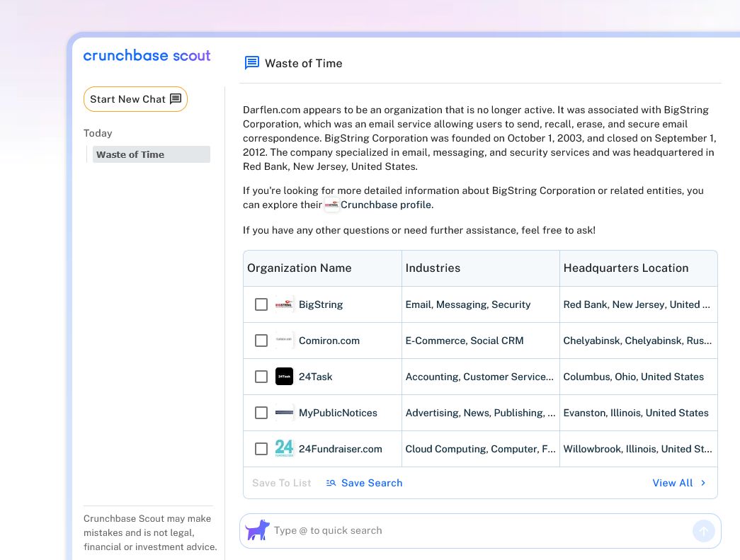Open View All results
The height and width of the screenshot is (560, 740).
(678, 483)
